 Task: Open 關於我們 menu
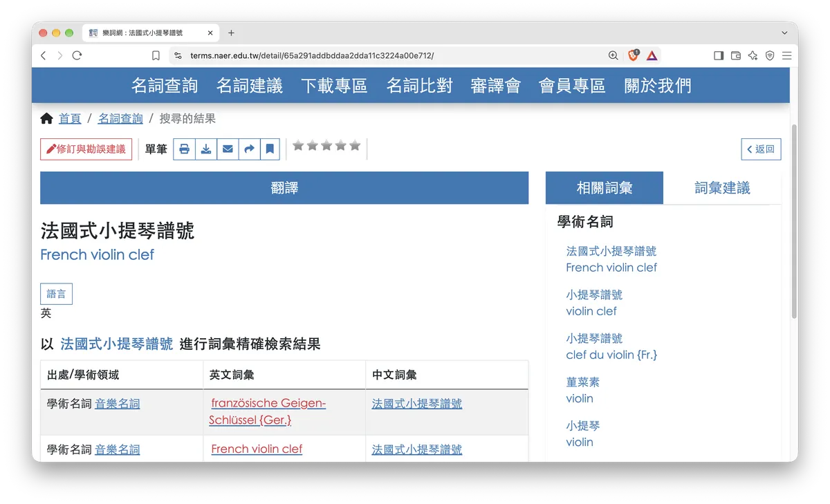tap(658, 86)
